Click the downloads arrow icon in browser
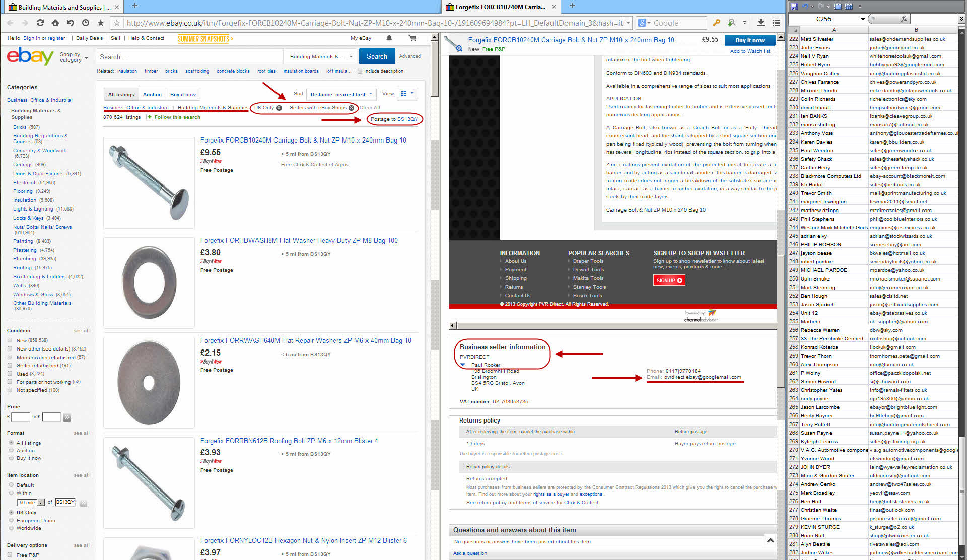967x560 pixels. click(761, 23)
